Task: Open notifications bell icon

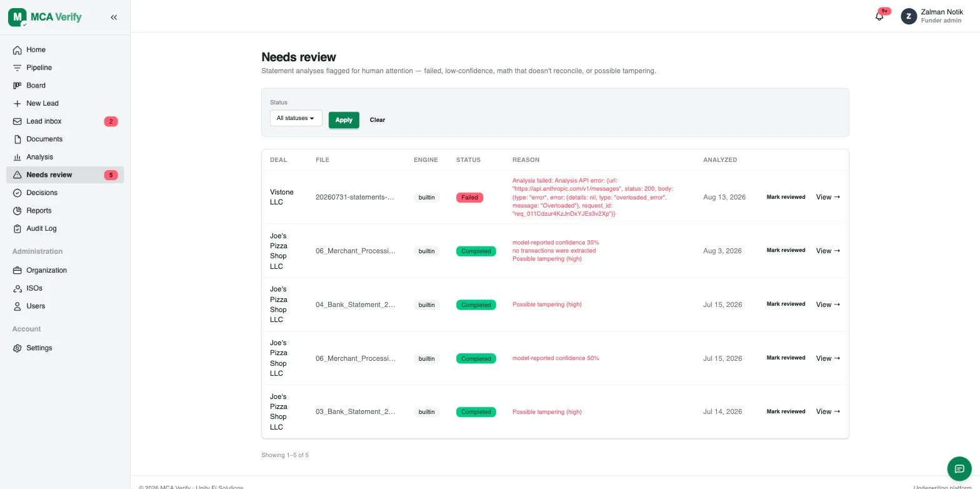Action: pos(879,16)
